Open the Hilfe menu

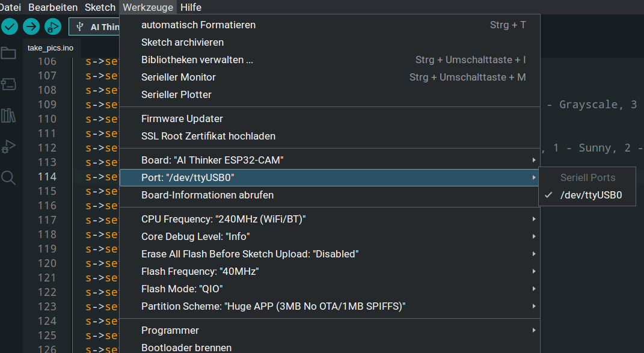(191, 7)
